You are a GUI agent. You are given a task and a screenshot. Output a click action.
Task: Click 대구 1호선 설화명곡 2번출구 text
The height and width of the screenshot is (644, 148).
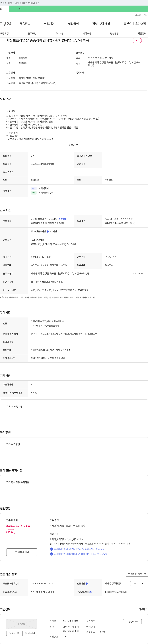(47, 282)
